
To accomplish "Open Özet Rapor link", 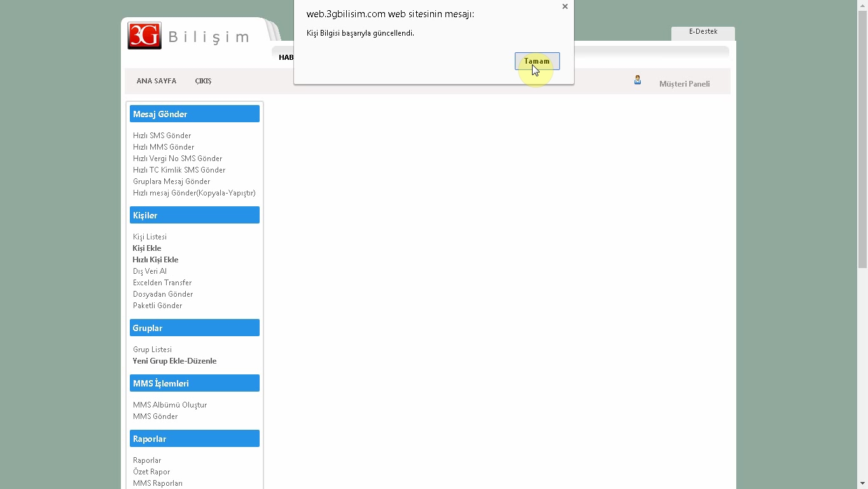I will coord(151,472).
